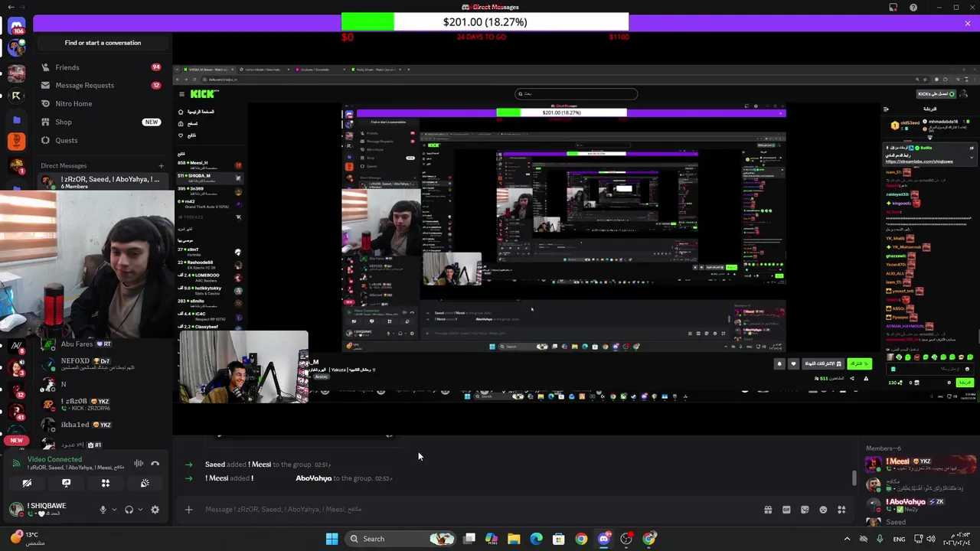
Task: Open the soundboard
Action: (145, 484)
